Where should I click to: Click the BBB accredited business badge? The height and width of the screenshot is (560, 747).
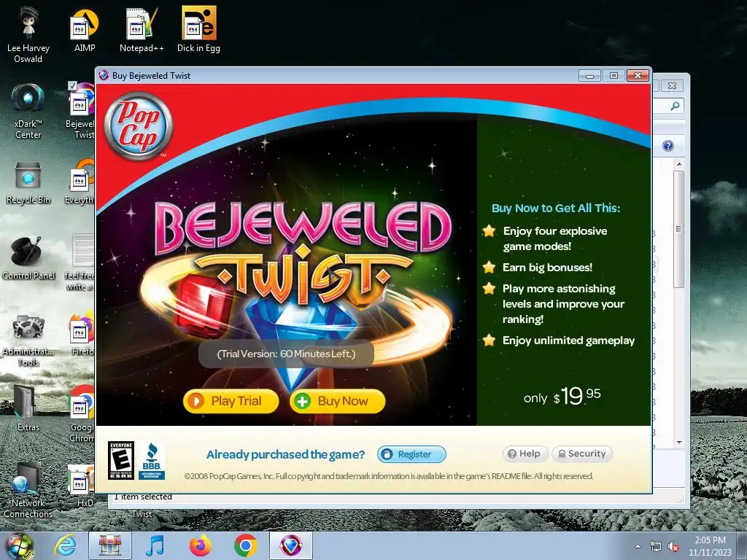click(x=152, y=461)
